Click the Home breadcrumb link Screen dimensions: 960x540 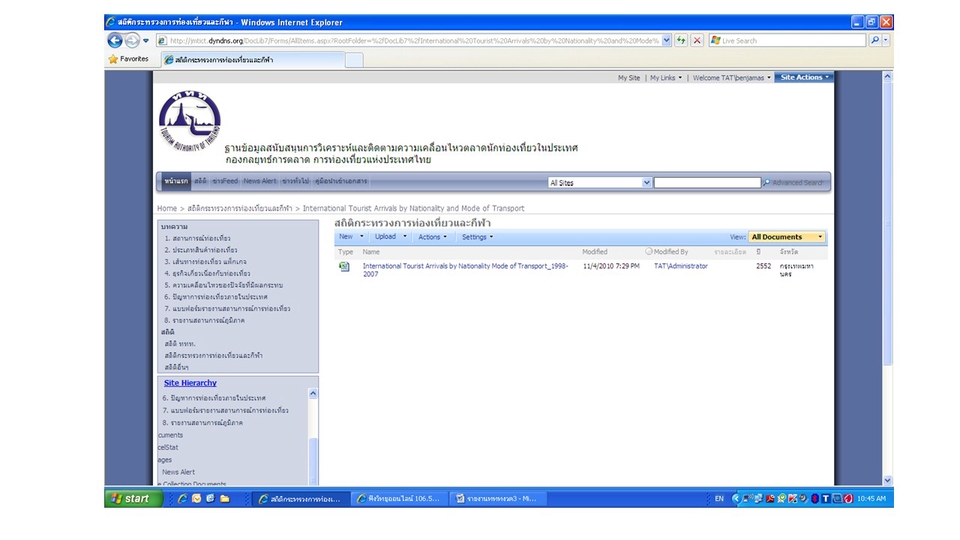click(167, 208)
